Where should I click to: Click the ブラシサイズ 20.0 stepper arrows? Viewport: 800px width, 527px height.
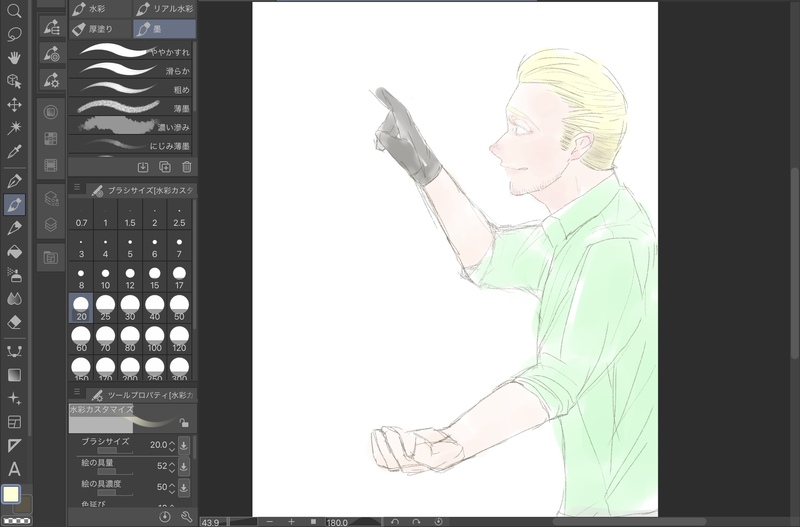coord(172,445)
